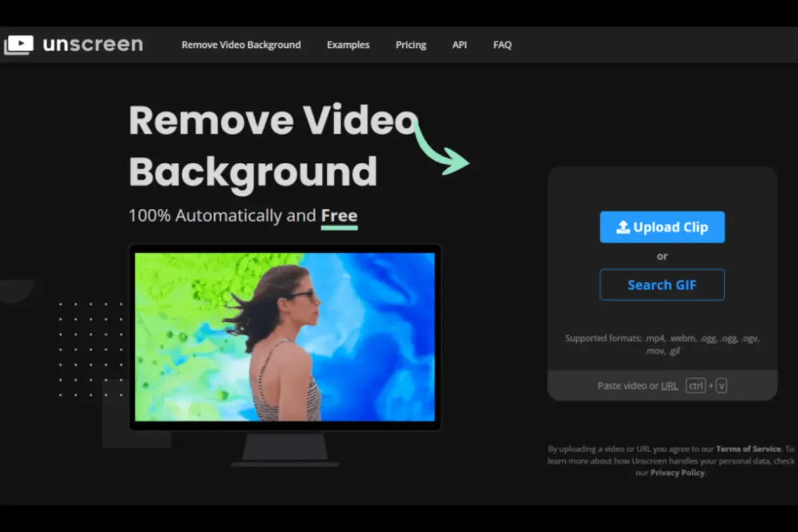Click the URL link in the paste bar
Screen dimensions: 798x532
click(x=669, y=385)
